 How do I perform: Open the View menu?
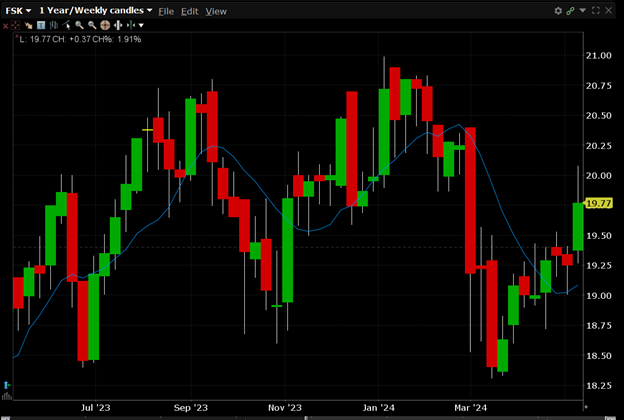point(216,12)
